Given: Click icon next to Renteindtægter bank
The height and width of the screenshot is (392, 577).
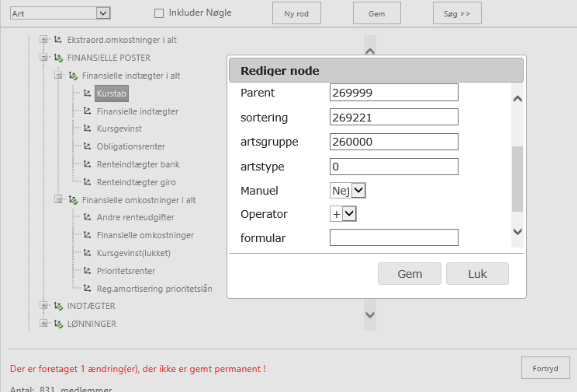Looking at the screenshot, I should coord(87,164).
